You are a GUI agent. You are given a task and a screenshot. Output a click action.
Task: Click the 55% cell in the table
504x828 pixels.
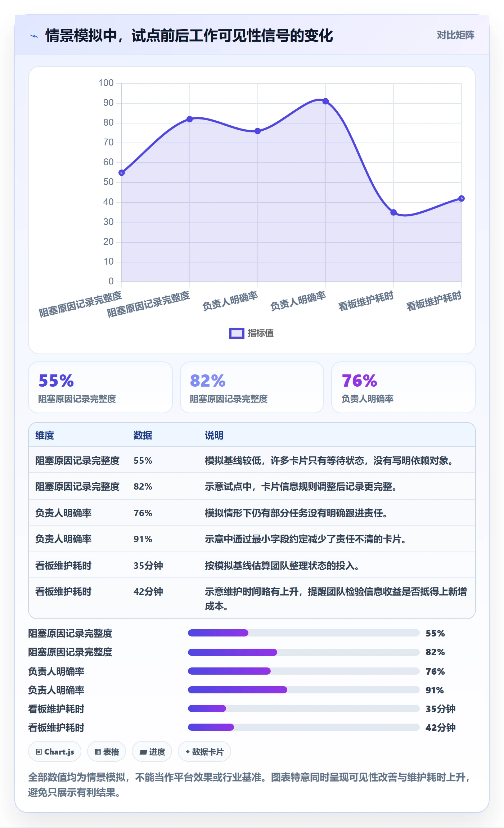pyautogui.click(x=143, y=460)
